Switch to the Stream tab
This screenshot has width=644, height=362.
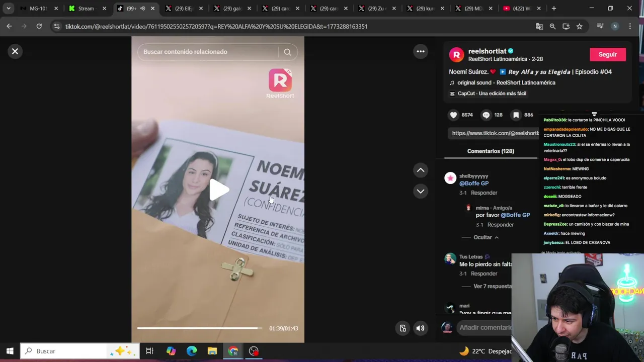(86, 9)
